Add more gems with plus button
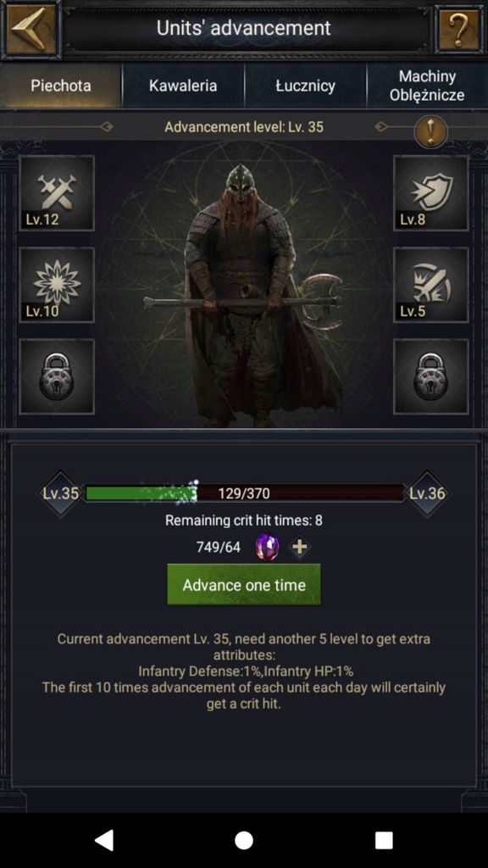 pos(299,548)
